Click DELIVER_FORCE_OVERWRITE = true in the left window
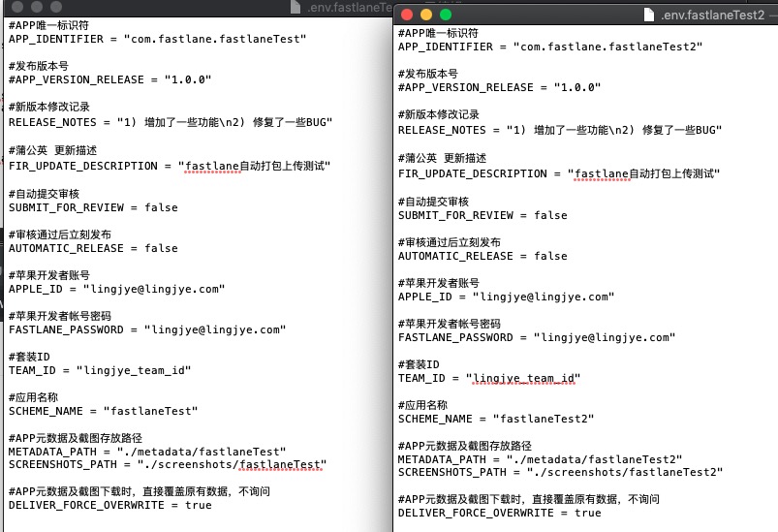The height and width of the screenshot is (532, 778). pyautogui.click(x=110, y=506)
